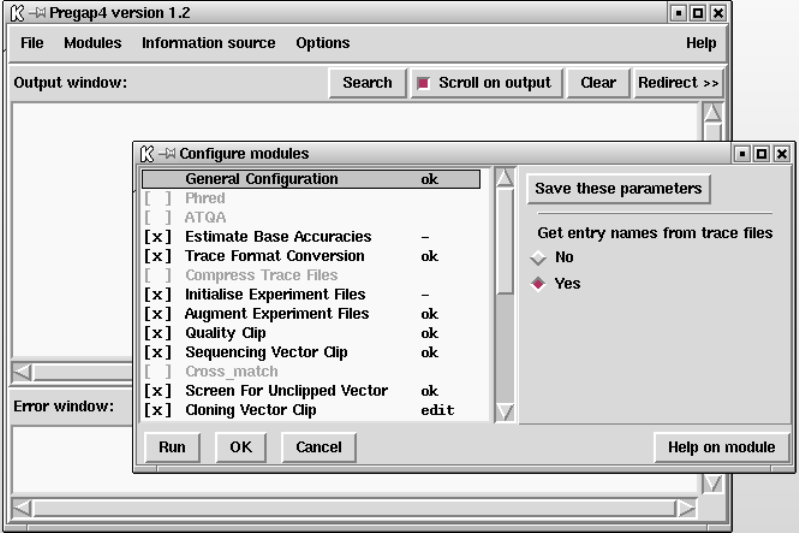The image size is (799, 533).
Task: Click the edit status of Cloning Vector Clip
Action: [x=437, y=410]
